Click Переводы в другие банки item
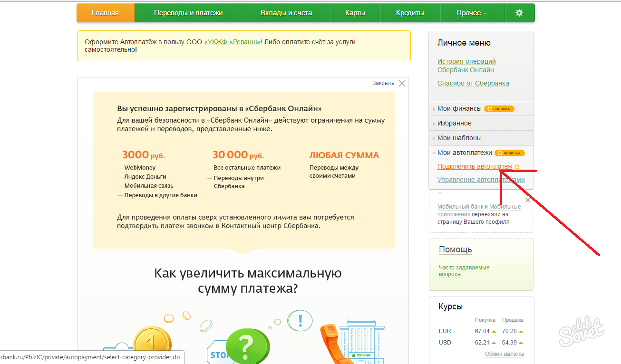The image size is (621, 364). (x=161, y=195)
